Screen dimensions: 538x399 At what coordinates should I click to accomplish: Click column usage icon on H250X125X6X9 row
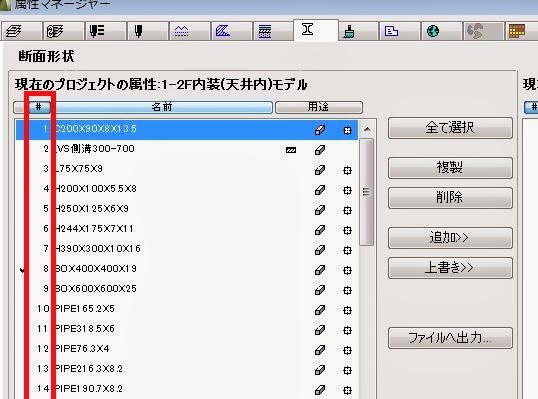click(347, 210)
